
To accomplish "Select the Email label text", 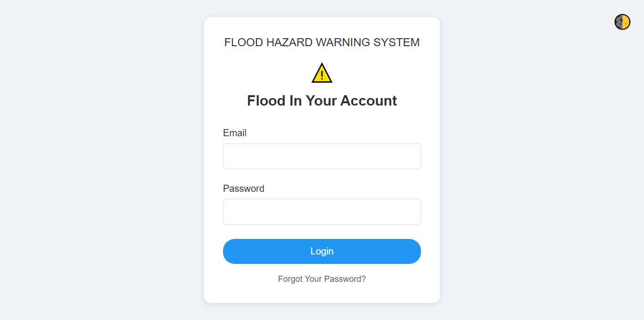I will click(234, 133).
